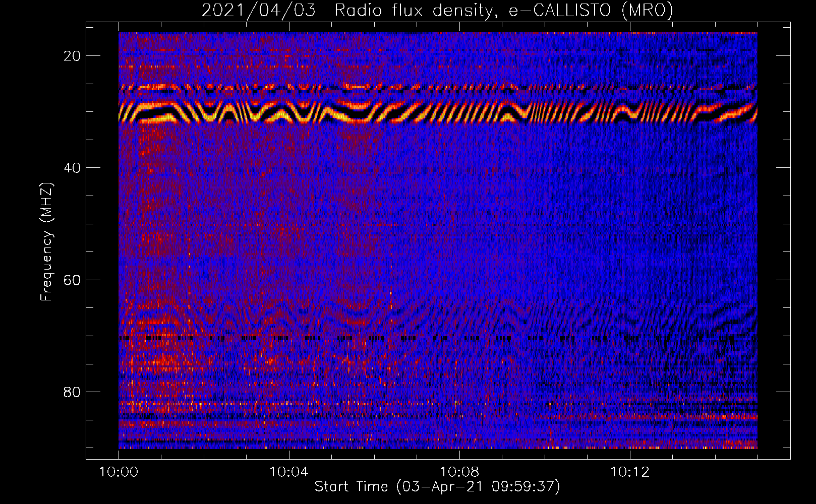Click the plot title '2021/04/03 Radio flux density'
Viewport: 816px width, 504px height.
click(437, 10)
